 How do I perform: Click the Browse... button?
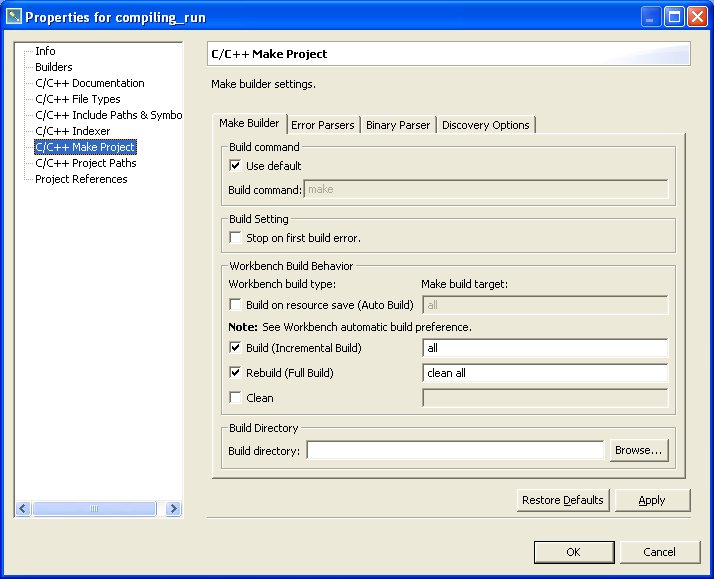(638, 451)
